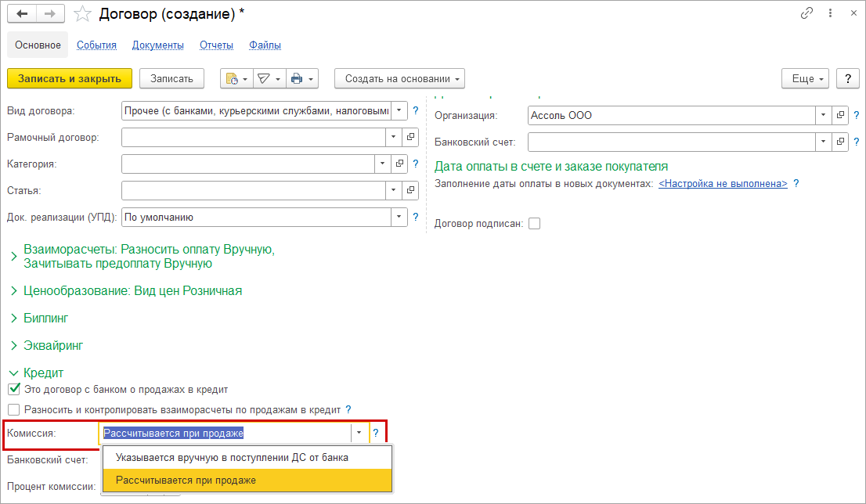Show the hint for Заполнение даты оплаты
This screenshot has height=504, width=866.
coord(796,183)
